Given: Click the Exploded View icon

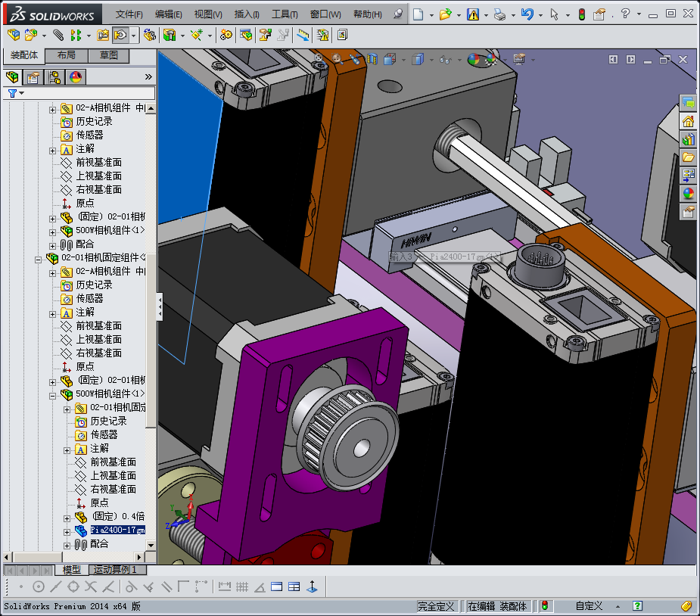Looking at the screenshot, I should pos(266,35).
